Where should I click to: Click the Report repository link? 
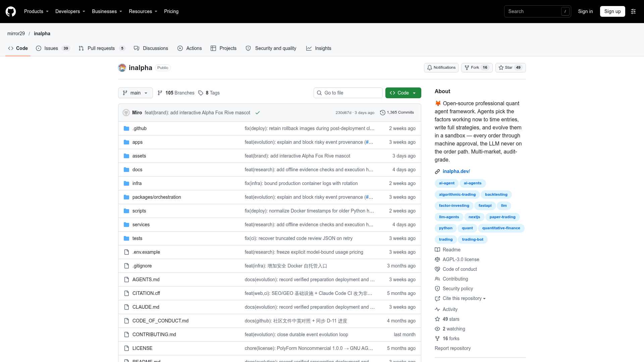[452, 348]
